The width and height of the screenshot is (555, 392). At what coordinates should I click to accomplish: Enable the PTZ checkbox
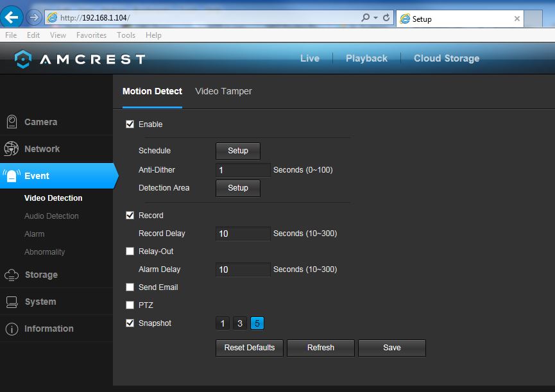(x=130, y=305)
